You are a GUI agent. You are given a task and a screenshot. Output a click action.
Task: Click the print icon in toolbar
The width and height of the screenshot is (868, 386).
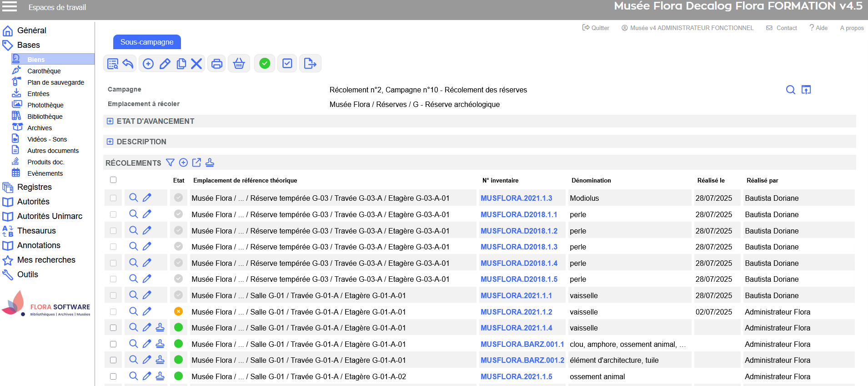pos(217,64)
